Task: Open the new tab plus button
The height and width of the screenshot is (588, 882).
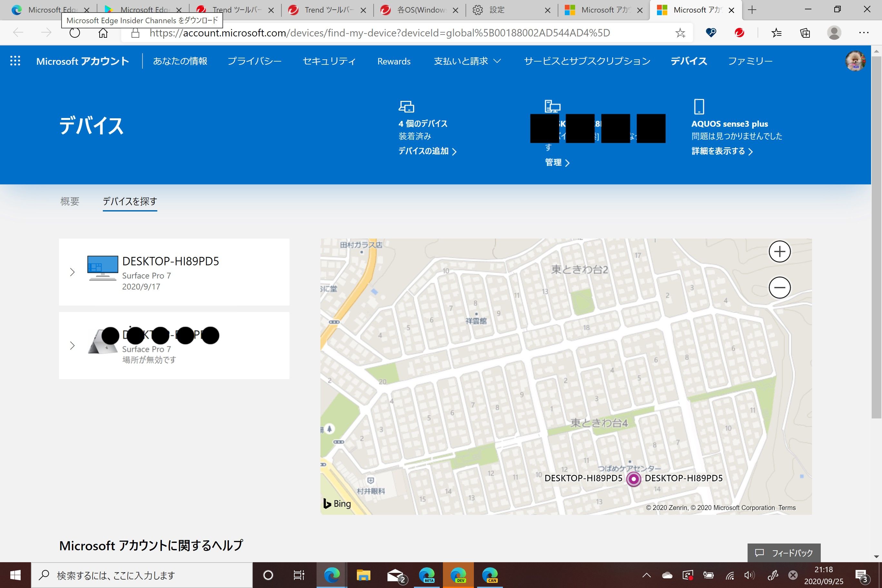Action: 752,10
